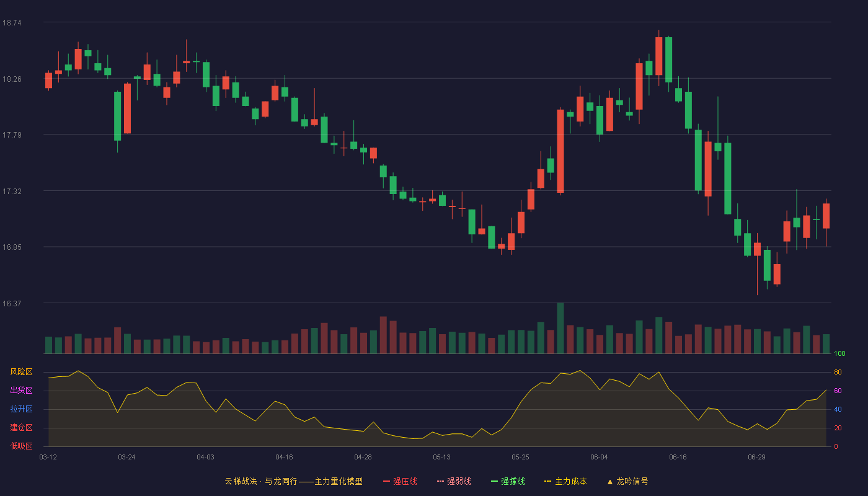Click the 03-12 date label

(x=48, y=457)
